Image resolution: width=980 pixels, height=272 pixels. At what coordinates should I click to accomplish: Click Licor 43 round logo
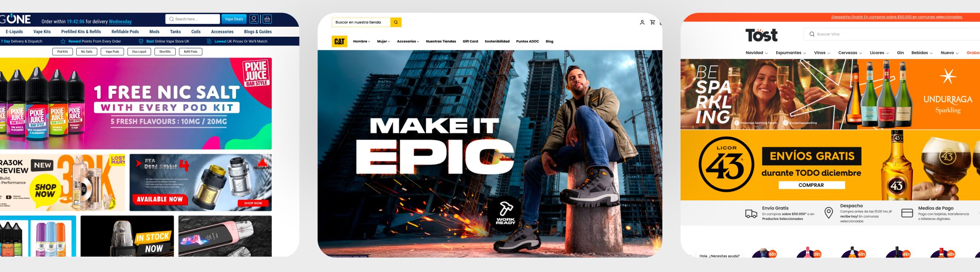click(x=726, y=164)
